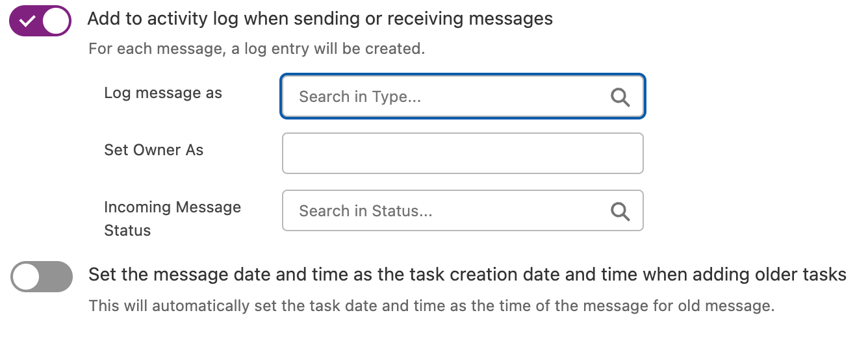Click the "Add to activity log" heading text
This screenshot has width=868, height=339.
point(320,19)
